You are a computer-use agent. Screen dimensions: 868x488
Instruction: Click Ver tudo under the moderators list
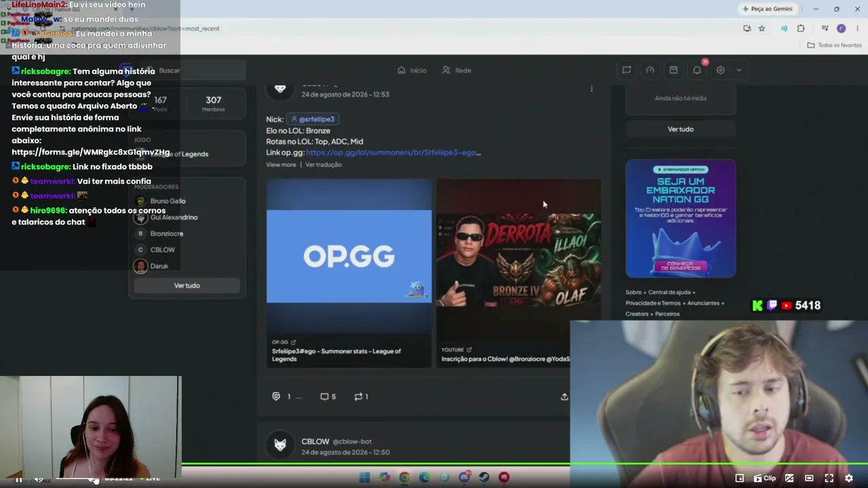187,285
